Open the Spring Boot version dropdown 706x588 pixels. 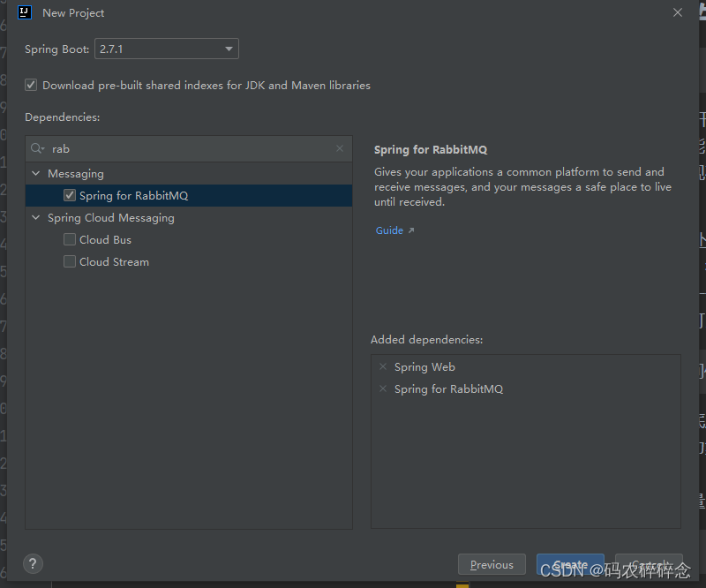coord(166,49)
